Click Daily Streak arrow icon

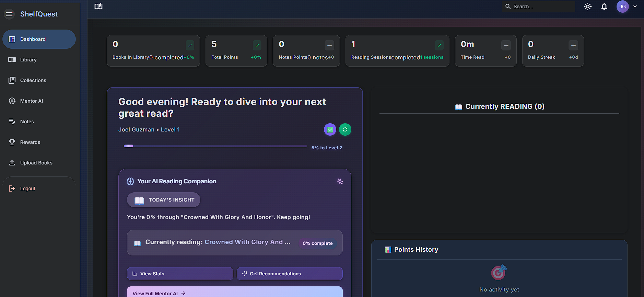click(x=573, y=45)
